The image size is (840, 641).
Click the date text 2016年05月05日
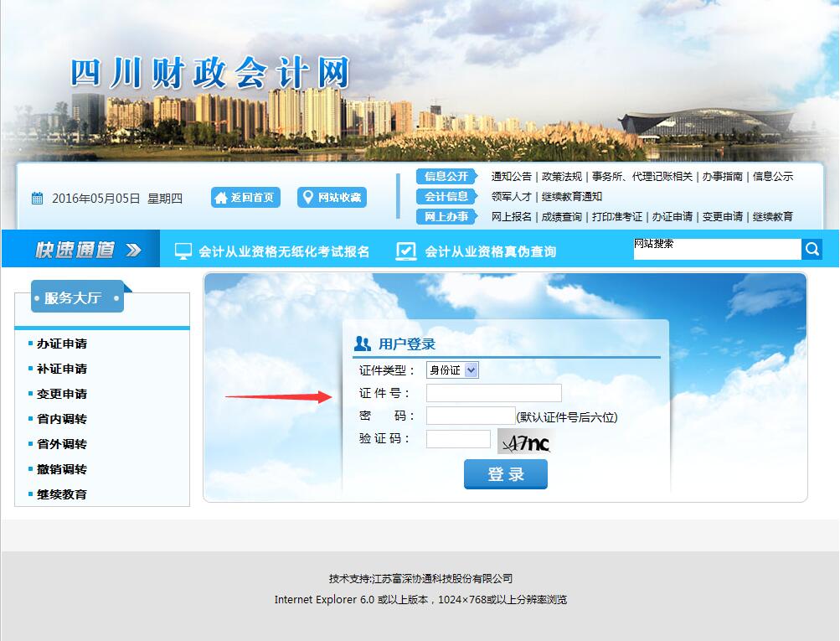(96, 199)
